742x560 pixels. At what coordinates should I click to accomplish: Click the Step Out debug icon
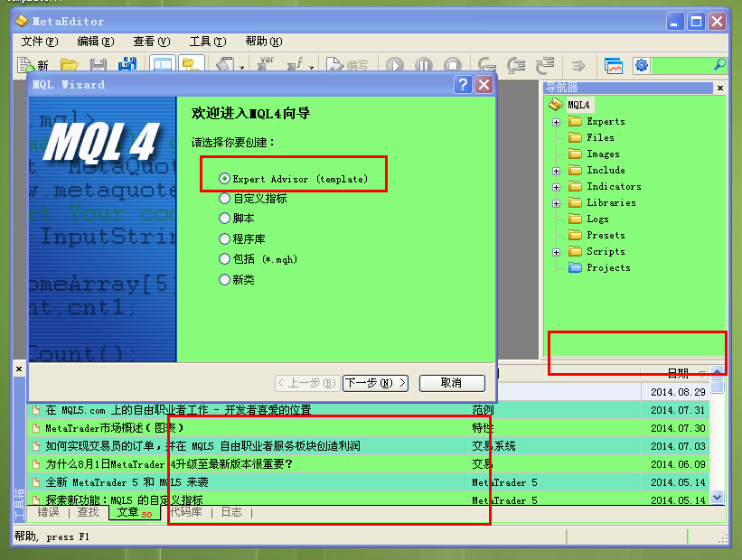(545, 65)
